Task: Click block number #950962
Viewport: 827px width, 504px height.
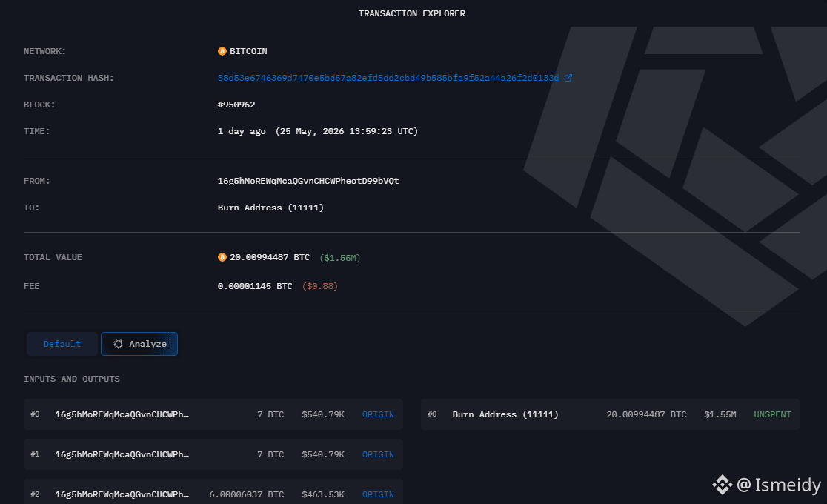Action: coord(236,105)
